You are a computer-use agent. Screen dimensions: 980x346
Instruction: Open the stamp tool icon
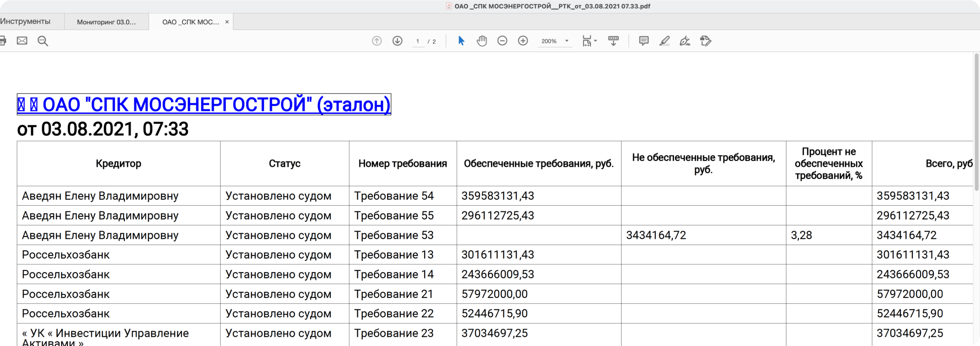(706, 41)
